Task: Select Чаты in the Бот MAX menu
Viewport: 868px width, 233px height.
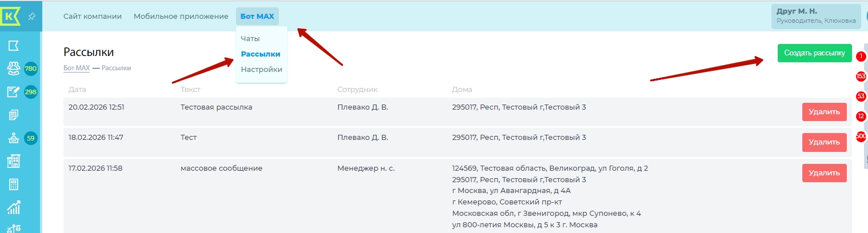Action: pos(250,39)
